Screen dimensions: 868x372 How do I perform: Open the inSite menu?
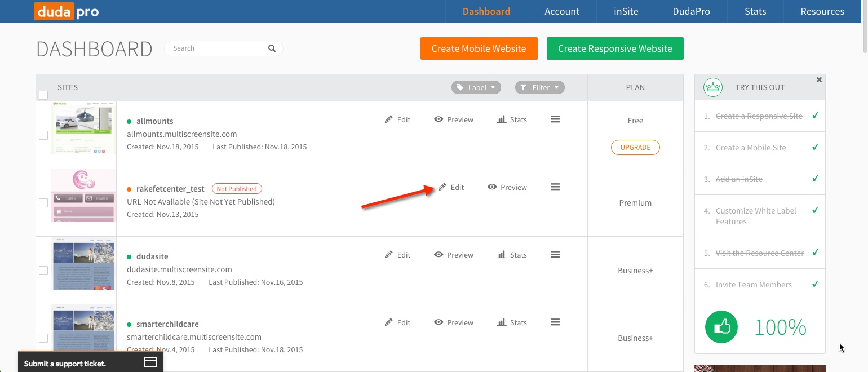click(x=626, y=11)
